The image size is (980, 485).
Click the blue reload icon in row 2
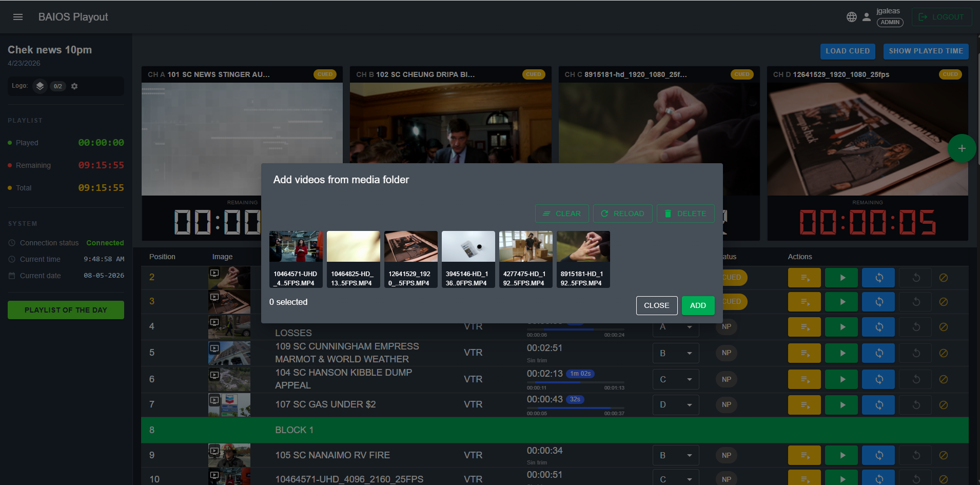(878, 278)
